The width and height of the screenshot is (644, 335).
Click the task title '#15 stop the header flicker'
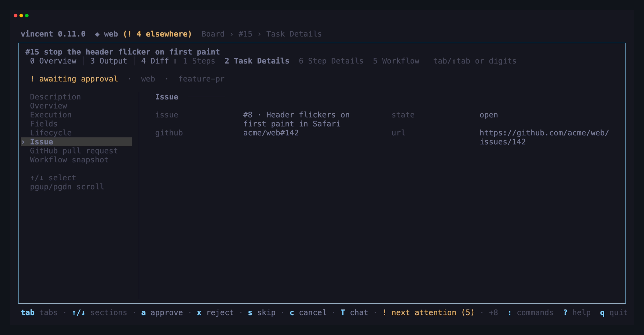[x=122, y=52]
